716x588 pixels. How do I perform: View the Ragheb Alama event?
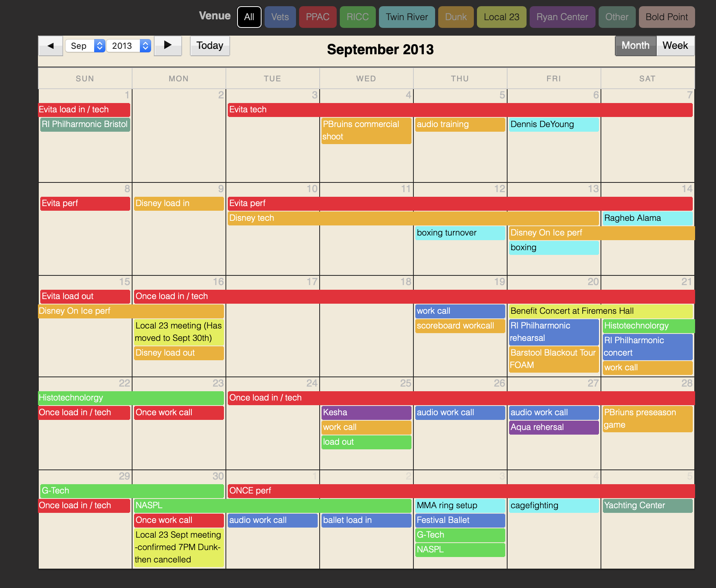pyautogui.click(x=647, y=218)
